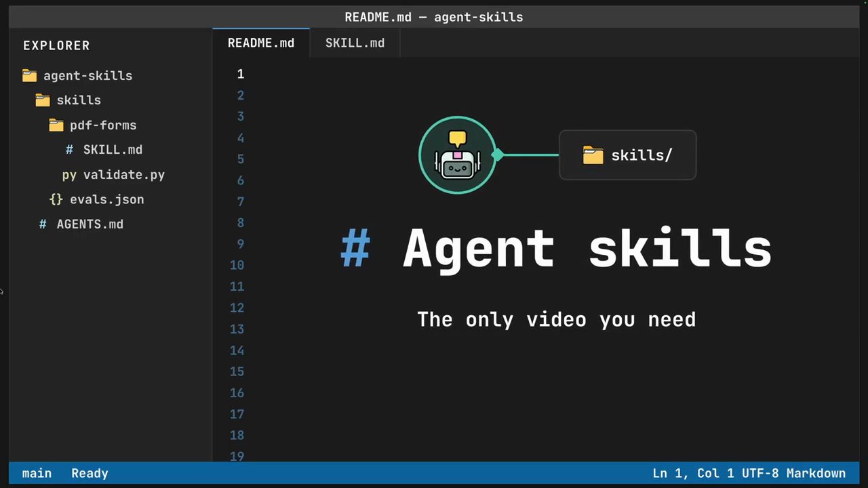Select the pdf-forms folder row
Viewport: 868px width, 488px height.
pos(111,125)
